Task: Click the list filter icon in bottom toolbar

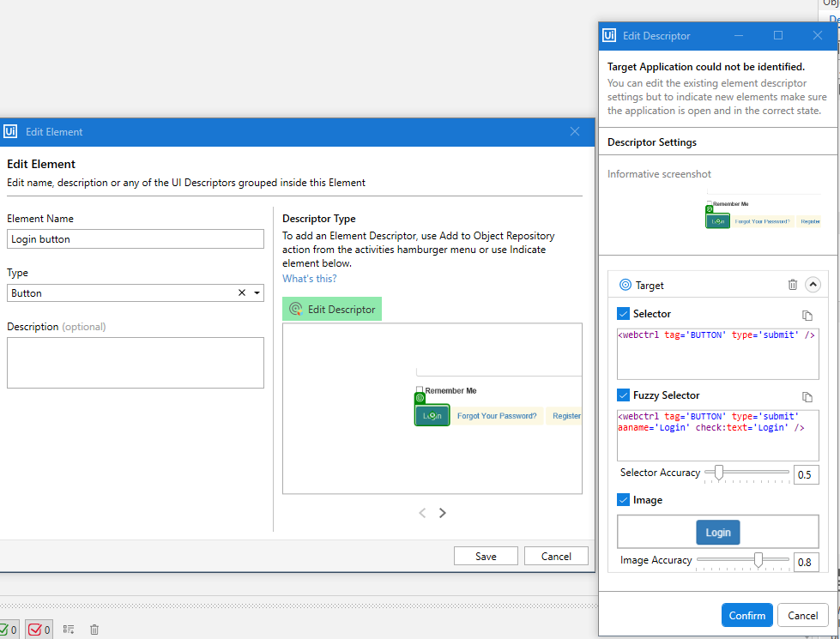Action: [69, 630]
